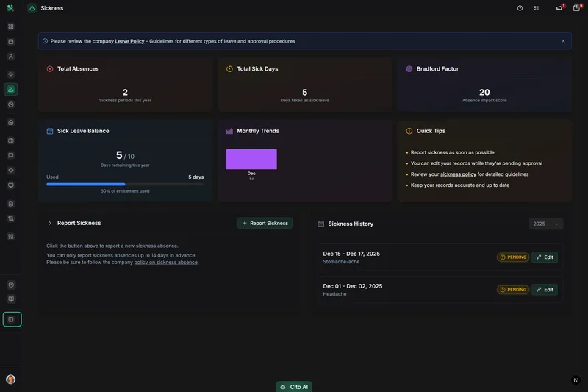The width and height of the screenshot is (588, 392).
Task: Open the sickness policy link in Quick Tips
Action: click(458, 174)
